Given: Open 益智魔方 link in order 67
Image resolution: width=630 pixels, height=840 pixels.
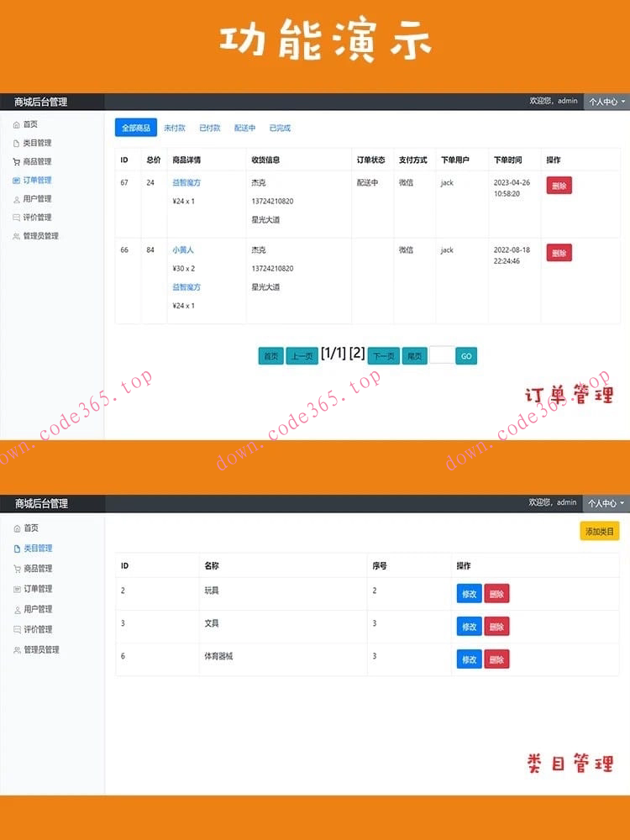Looking at the screenshot, I should pyautogui.click(x=186, y=182).
